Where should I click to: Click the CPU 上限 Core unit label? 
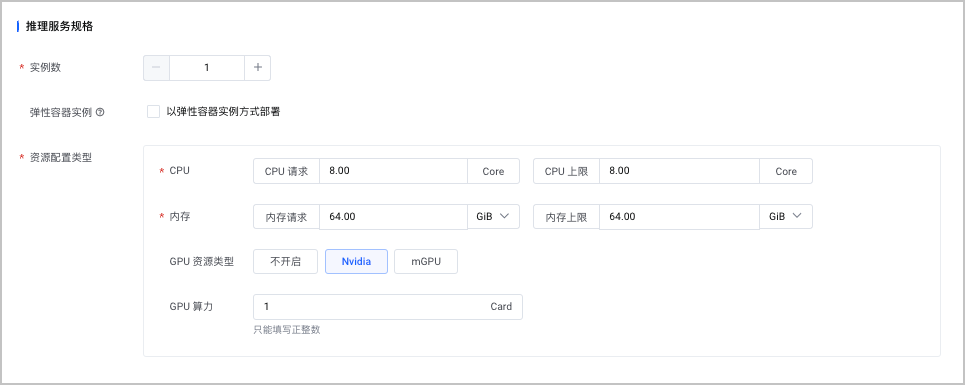coord(785,171)
